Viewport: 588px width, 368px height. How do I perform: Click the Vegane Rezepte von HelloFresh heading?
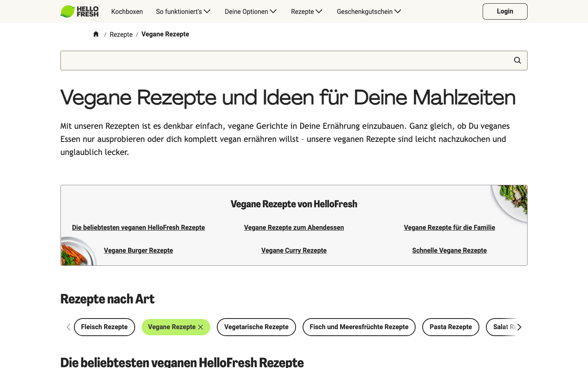tap(294, 204)
